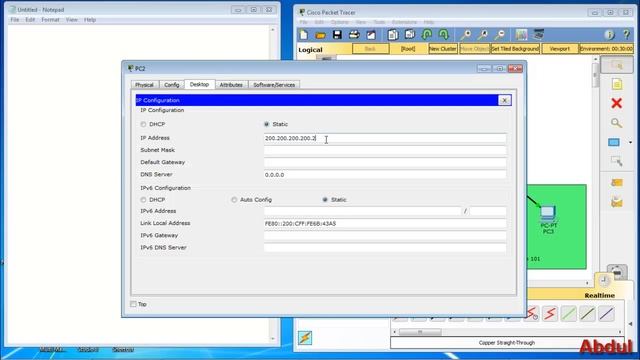The width and height of the screenshot is (640, 360).
Task: Click the Network Information icon
Action: [609, 35]
